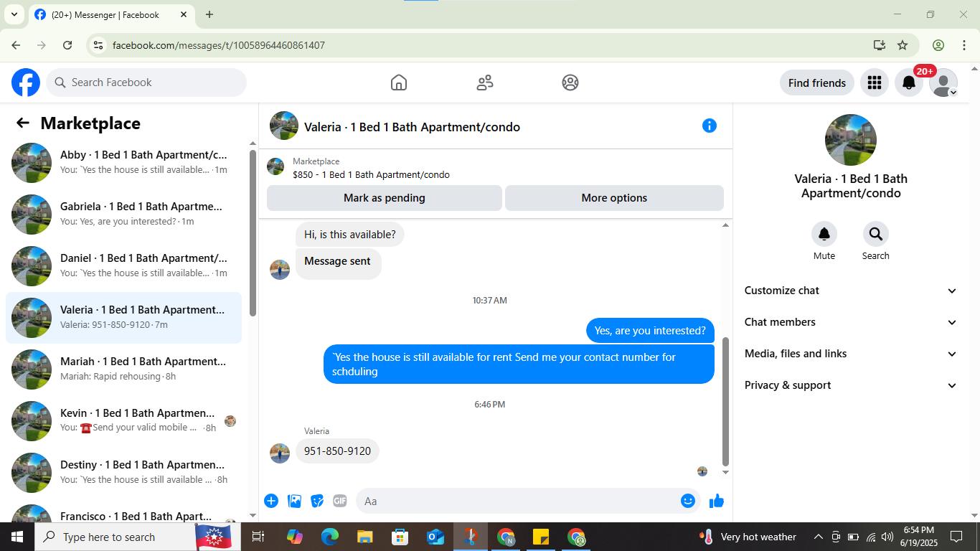The height and width of the screenshot is (551, 980).
Task: Open the Chrome three-dot menu
Action: click(x=964, y=45)
